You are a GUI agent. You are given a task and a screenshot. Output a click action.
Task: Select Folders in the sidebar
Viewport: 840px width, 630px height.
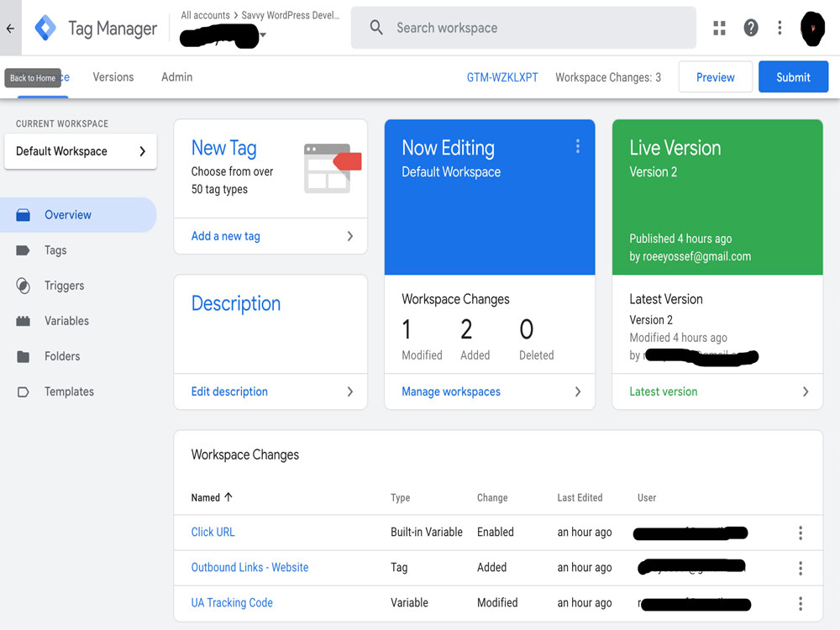tap(78, 356)
